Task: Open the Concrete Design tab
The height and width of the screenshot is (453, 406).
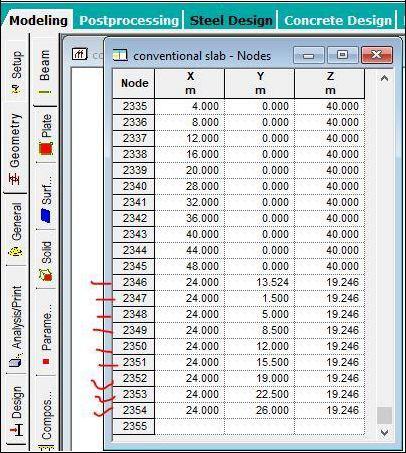Action: point(338,21)
